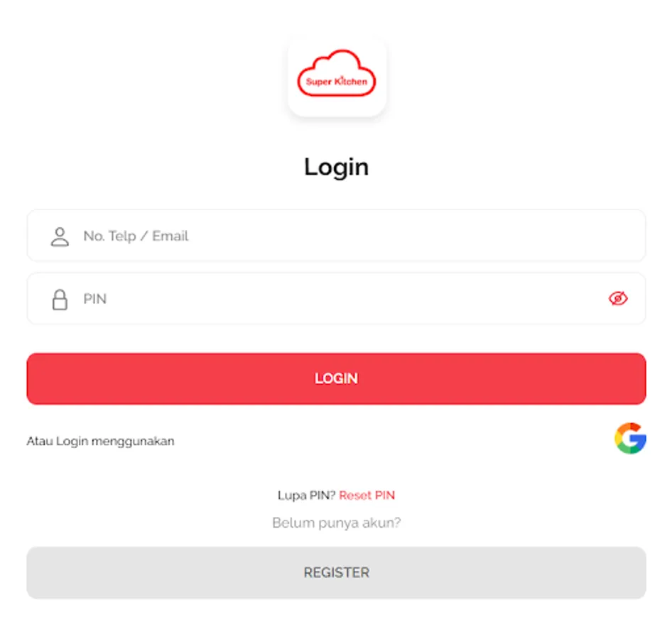
Task: Toggle PIN visibility with the eye icon
Action: coord(618,298)
